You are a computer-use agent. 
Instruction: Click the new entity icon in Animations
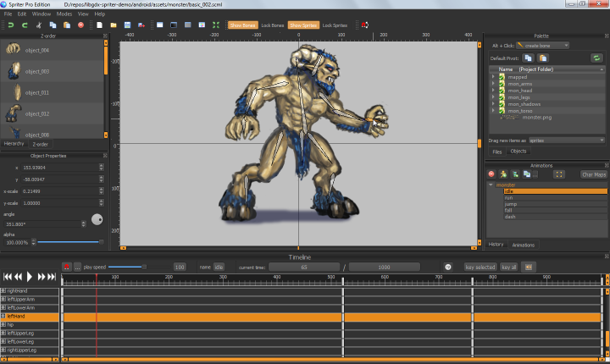click(x=515, y=174)
